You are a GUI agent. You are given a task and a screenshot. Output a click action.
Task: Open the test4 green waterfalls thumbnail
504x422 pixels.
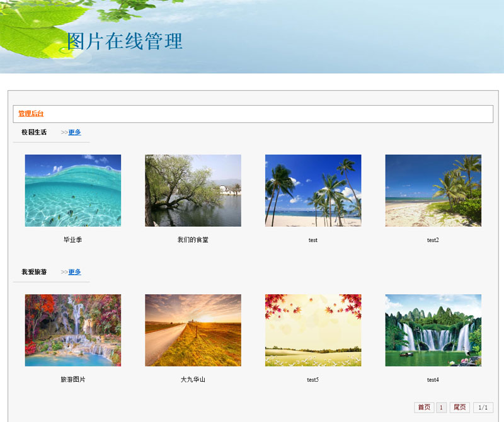click(433, 331)
